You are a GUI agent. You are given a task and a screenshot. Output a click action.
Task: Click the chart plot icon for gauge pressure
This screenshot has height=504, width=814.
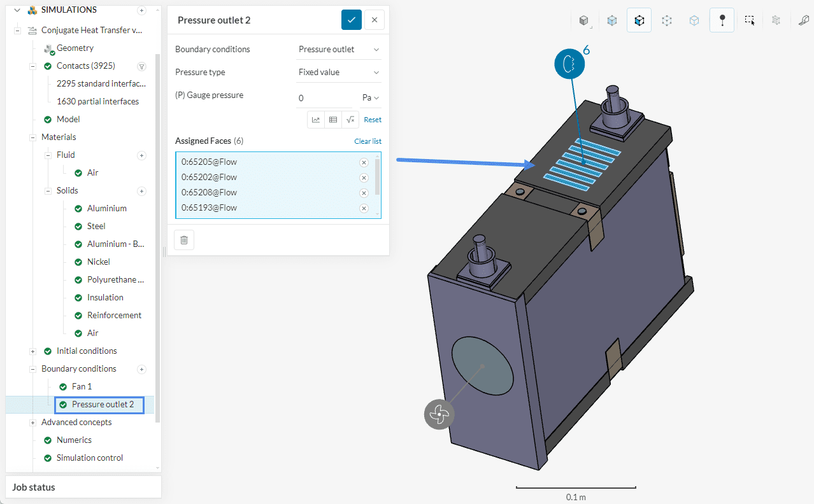pyautogui.click(x=316, y=120)
